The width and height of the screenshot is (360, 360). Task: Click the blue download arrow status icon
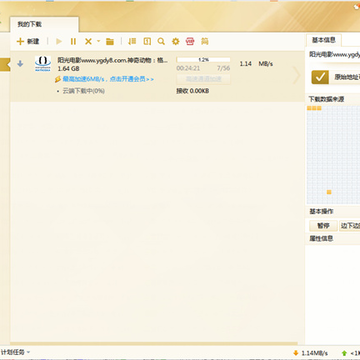20,63
